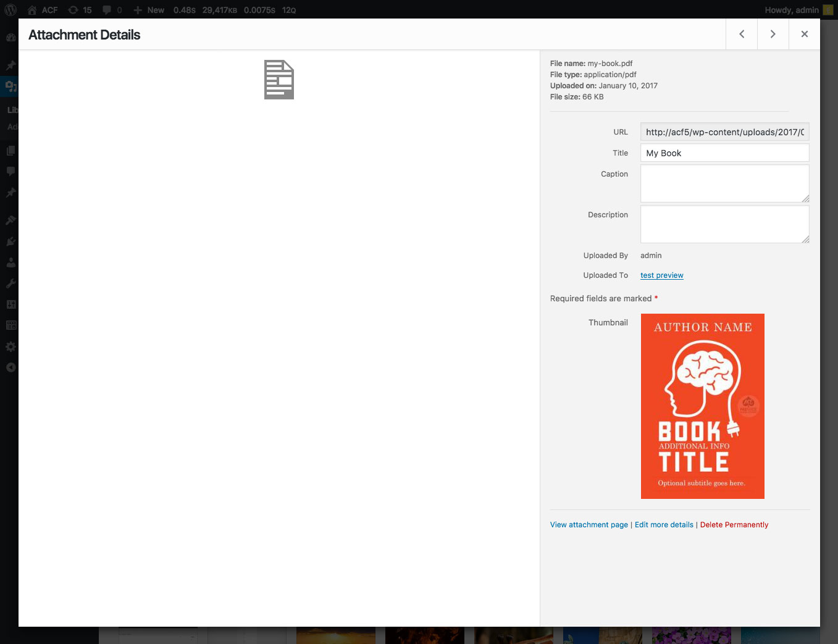Screen dimensions: 838x644
Task: Go to the previous attachment with left arrow
Action: 742,35
